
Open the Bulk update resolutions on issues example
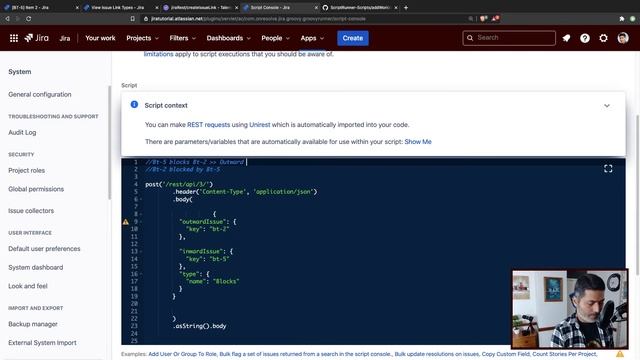click(437, 354)
